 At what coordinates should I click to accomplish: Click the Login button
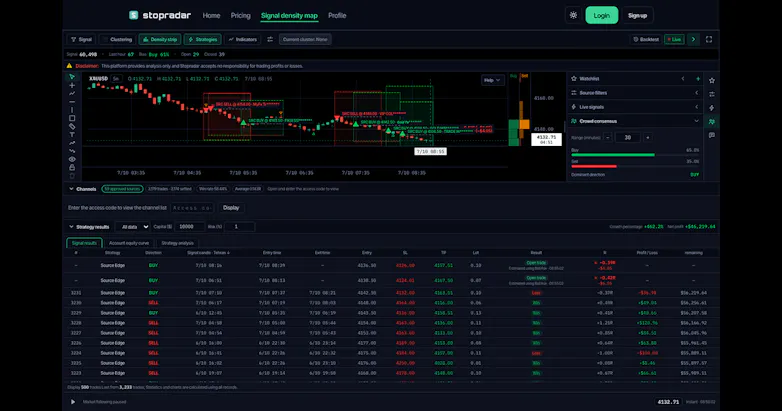tap(601, 15)
